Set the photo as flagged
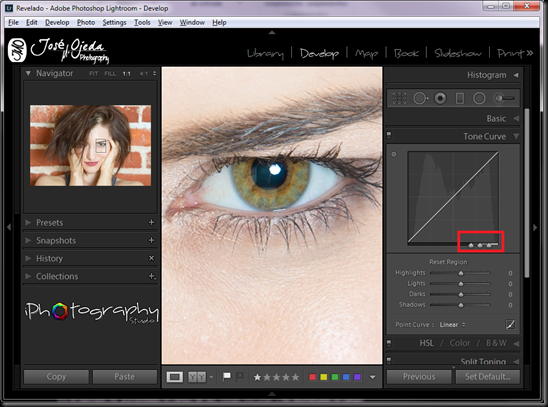The height and width of the screenshot is (407, 548). 227,376
